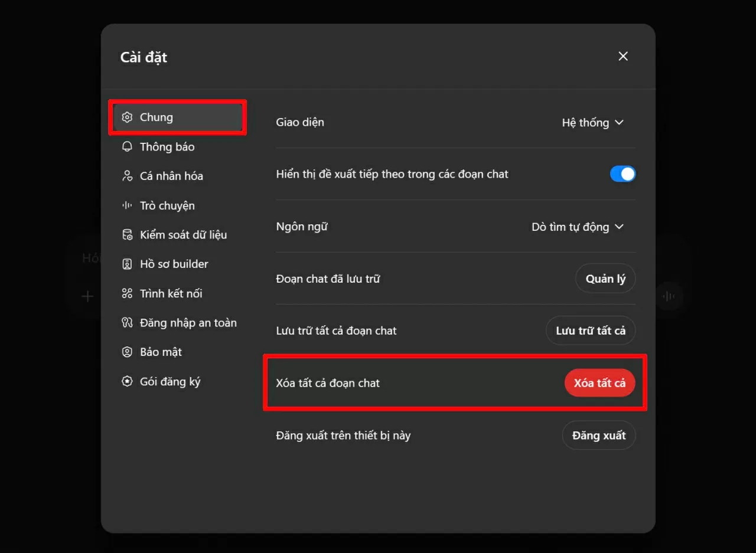Screen dimensions: 756x553
Task: Close the Cài đặt dialog with the X
Action: (x=623, y=56)
